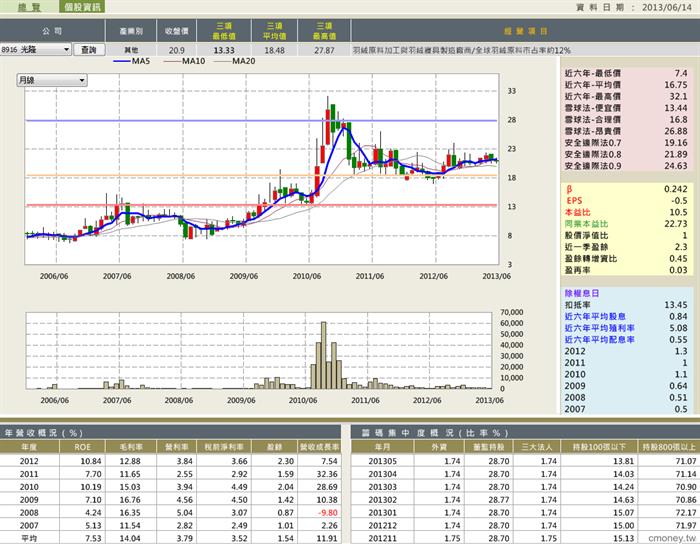700x545 pixels.
Task: Select the 201305 row in concentration table
Action: point(525,461)
